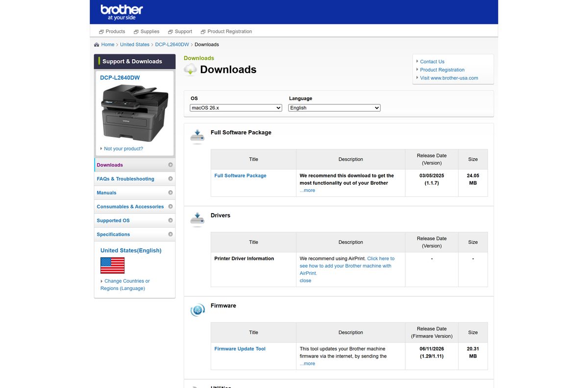Click the Brother at your side logo
The width and height of the screenshot is (588, 388).
click(122, 12)
